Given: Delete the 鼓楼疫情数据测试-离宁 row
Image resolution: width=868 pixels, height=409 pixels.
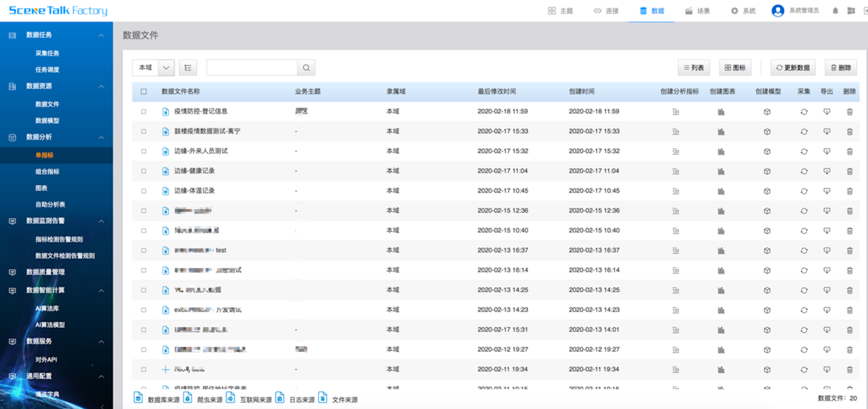Looking at the screenshot, I should pyautogui.click(x=850, y=132).
